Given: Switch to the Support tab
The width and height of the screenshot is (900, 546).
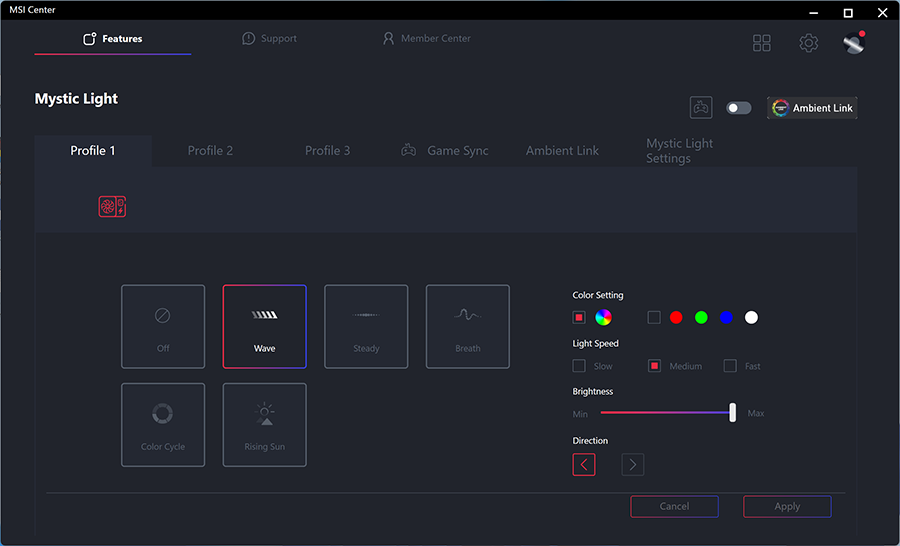Looking at the screenshot, I should tap(270, 38).
